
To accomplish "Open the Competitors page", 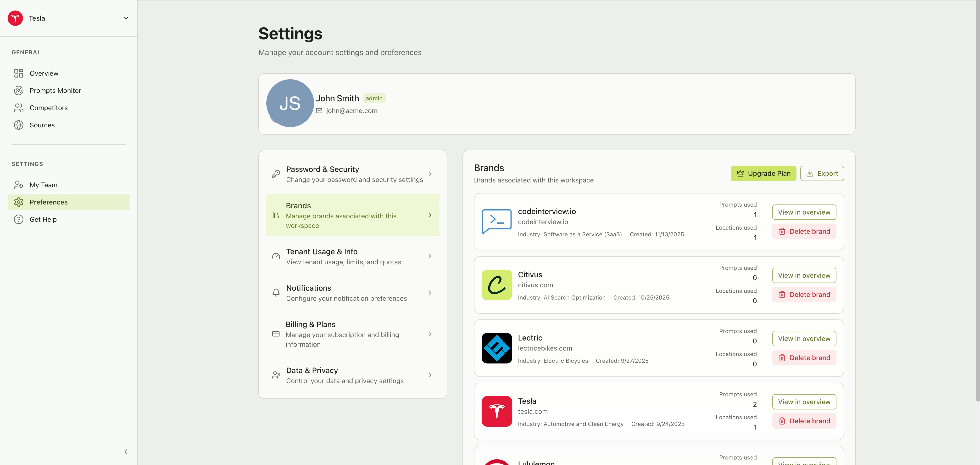I will (68, 108).
